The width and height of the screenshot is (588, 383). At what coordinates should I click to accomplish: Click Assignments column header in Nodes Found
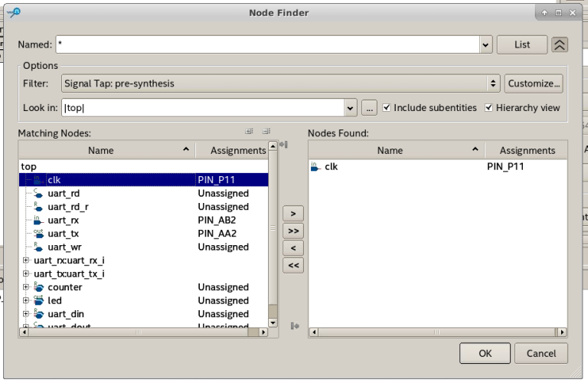(x=527, y=150)
